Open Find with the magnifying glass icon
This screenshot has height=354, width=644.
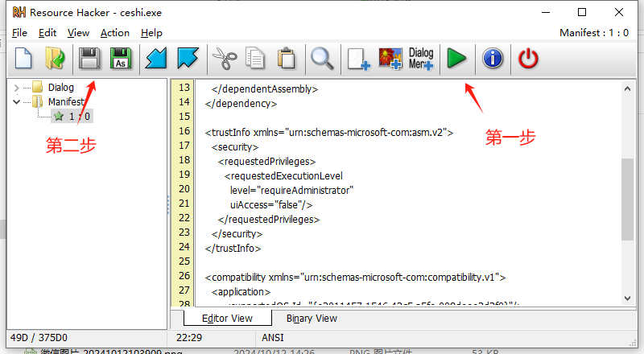tap(322, 59)
